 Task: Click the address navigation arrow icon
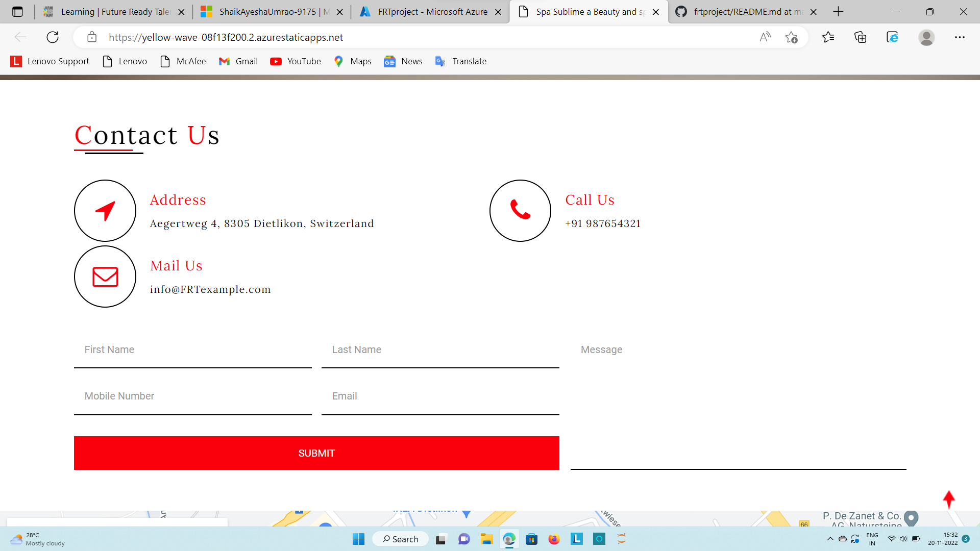(105, 210)
